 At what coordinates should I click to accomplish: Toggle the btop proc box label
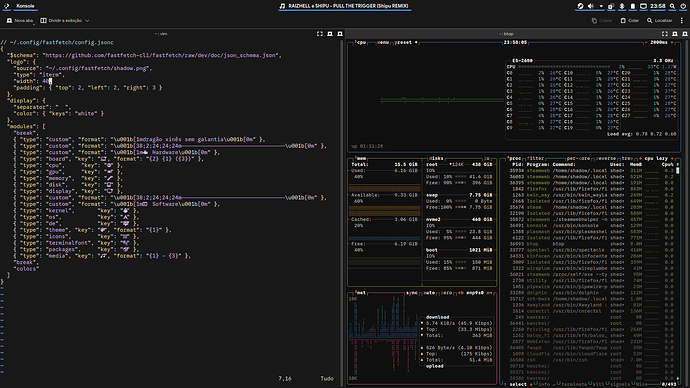coord(514,158)
